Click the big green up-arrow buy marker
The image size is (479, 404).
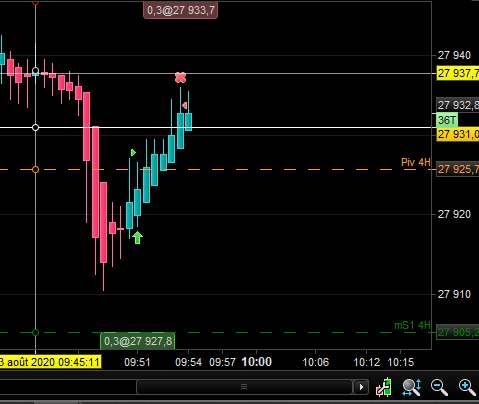point(137,237)
